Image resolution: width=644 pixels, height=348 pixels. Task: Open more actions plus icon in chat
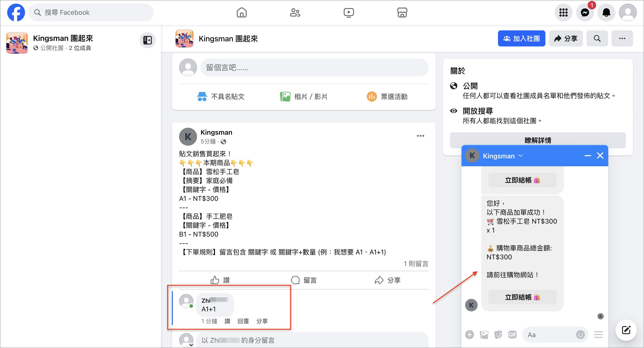pos(470,335)
